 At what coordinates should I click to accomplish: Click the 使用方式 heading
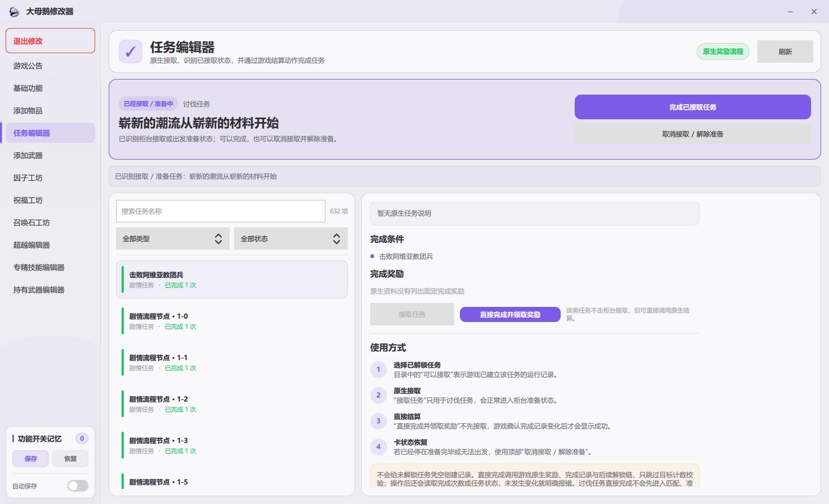388,348
